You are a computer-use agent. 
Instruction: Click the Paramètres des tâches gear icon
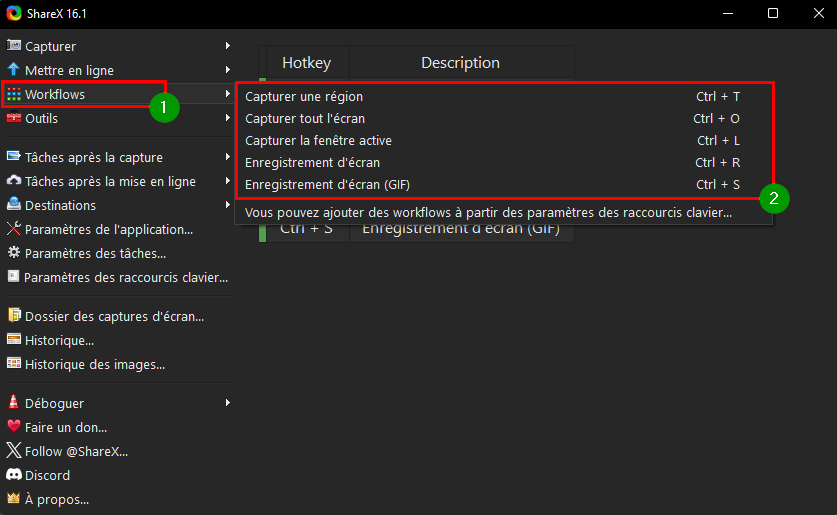[13, 252]
